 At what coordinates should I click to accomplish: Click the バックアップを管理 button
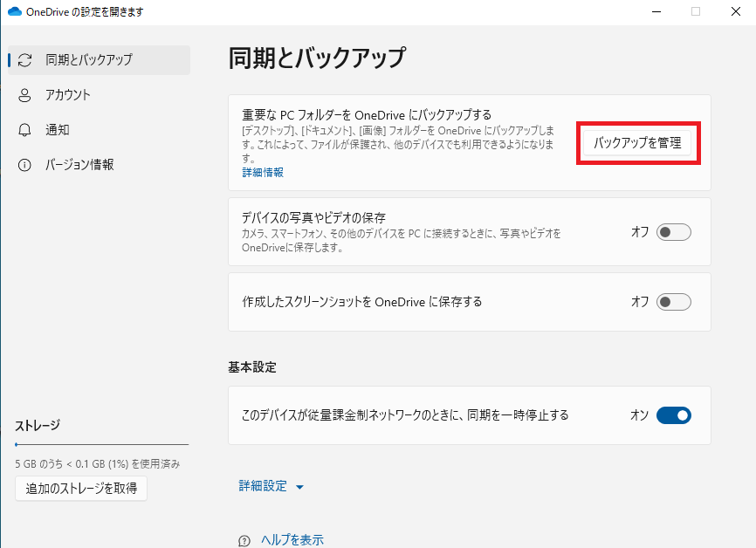pyautogui.click(x=637, y=142)
